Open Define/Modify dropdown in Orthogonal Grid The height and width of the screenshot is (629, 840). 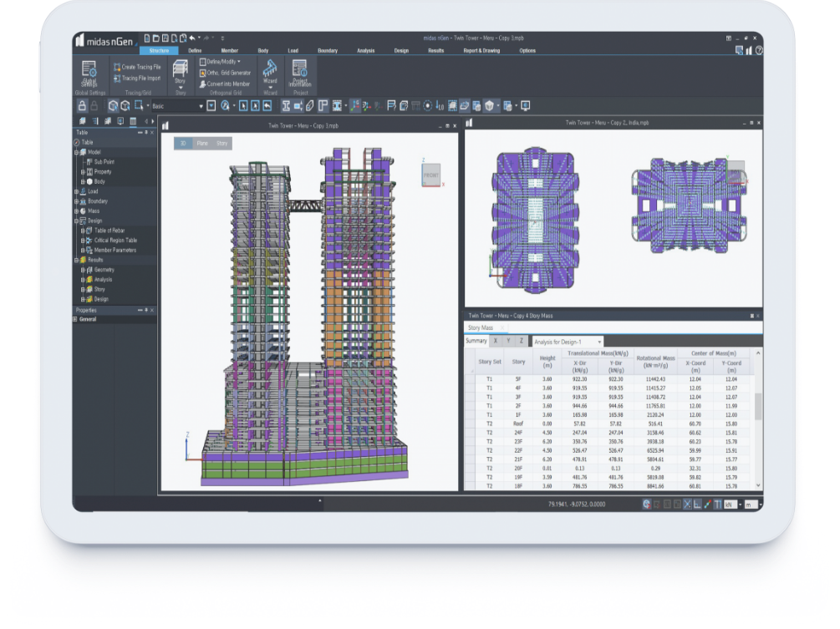pyautogui.click(x=220, y=62)
